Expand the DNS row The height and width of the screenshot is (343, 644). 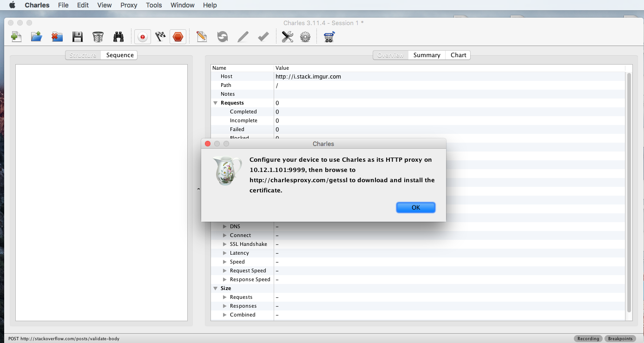225,226
